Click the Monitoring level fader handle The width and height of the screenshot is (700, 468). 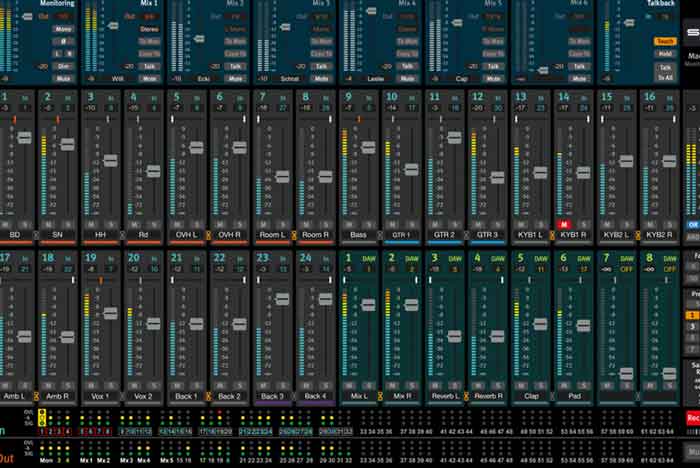click(27, 17)
